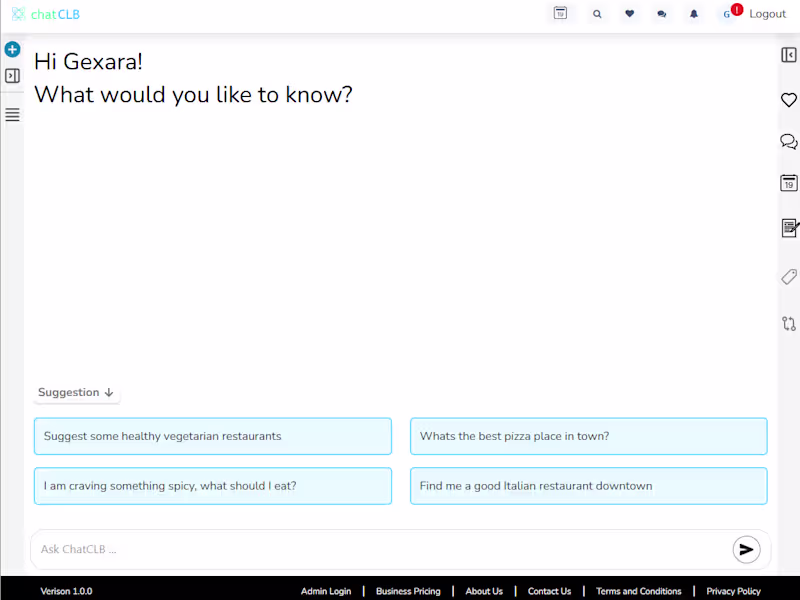
Task: Select 'Find me a good Italian restaurant downtown'
Action: 589,486
